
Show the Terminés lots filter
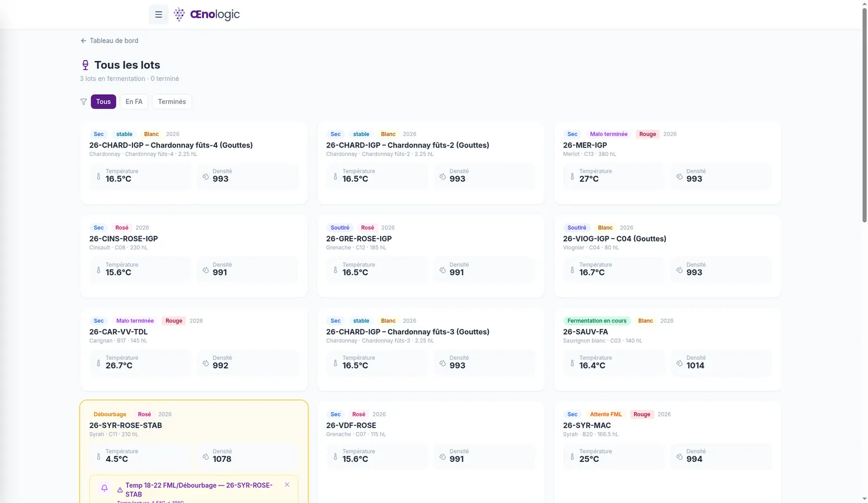172,101
